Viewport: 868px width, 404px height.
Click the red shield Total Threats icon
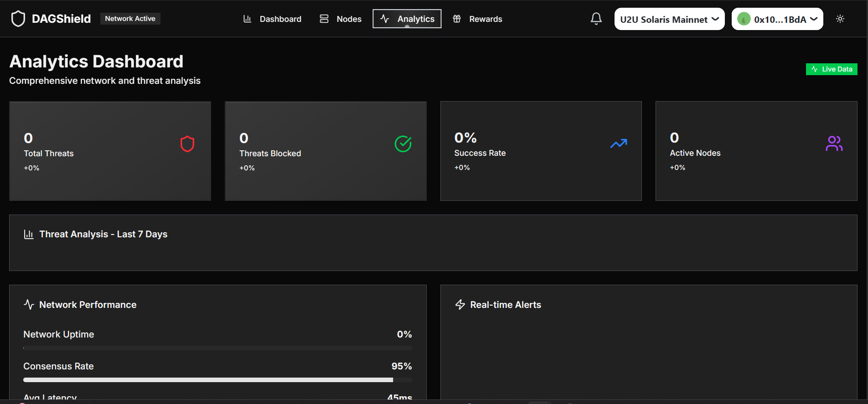(x=187, y=144)
